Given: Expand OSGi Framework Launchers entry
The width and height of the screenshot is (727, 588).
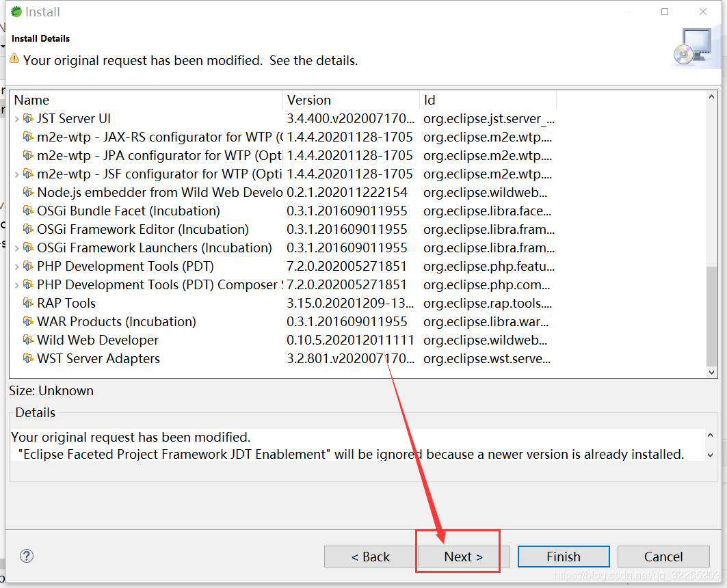Looking at the screenshot, I should [16, 248].
